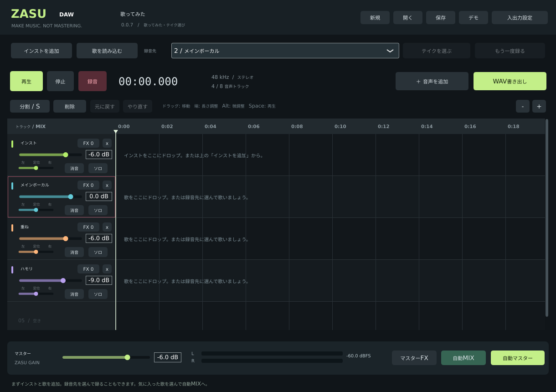Zoom in the timeline with the plus button
556x392 pixels.
click(539, 106)
